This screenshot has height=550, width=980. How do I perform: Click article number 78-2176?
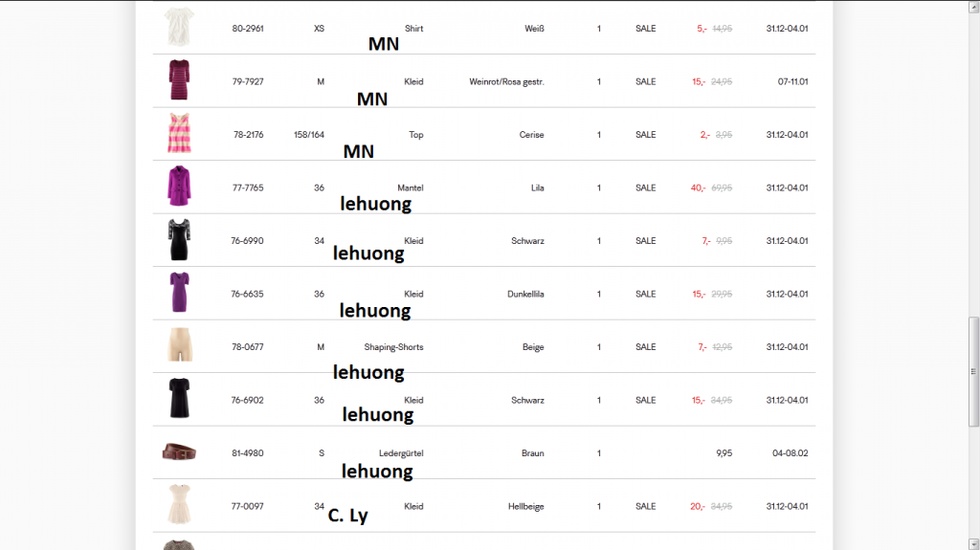(248, 135)
